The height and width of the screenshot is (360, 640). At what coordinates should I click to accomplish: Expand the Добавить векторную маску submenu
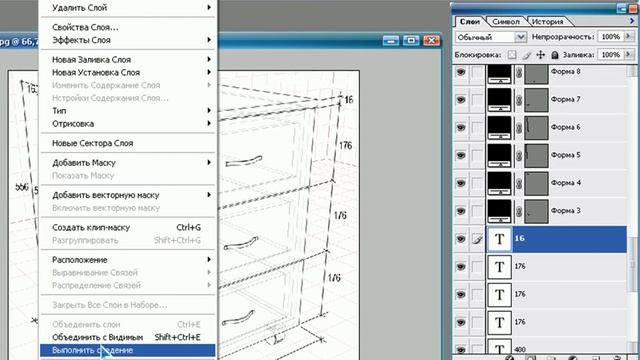209,195
